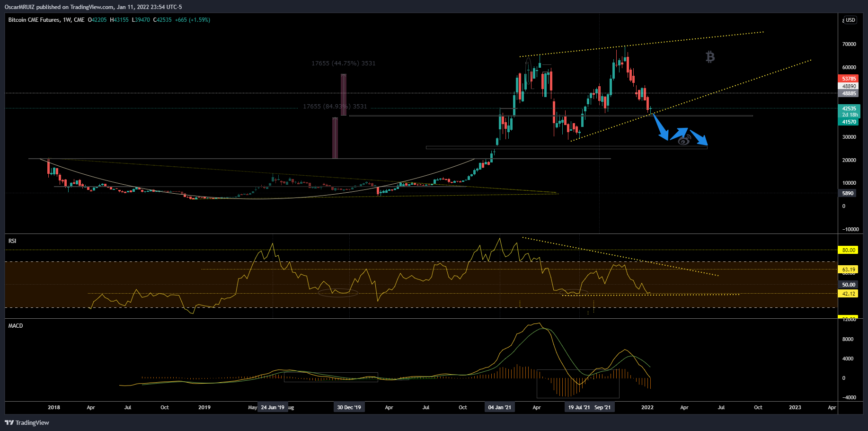Image resolution: width=868 pixels, height=431 pixels.
Task: Click the 2018 time axis label
Action: (54, 407)
